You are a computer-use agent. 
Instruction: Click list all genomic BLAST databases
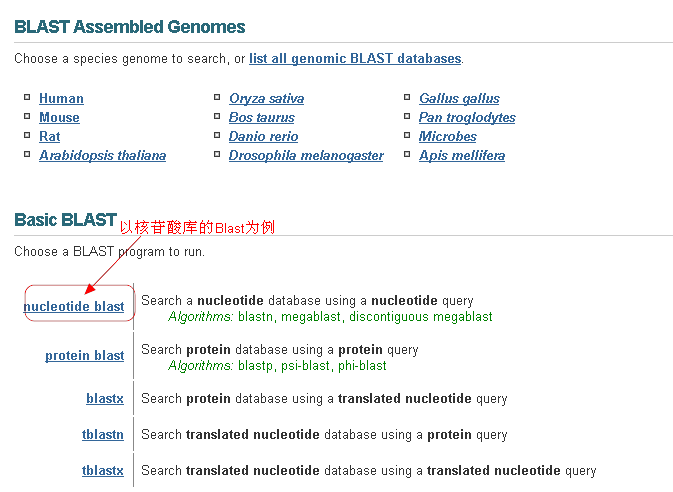tap(355, 59)
